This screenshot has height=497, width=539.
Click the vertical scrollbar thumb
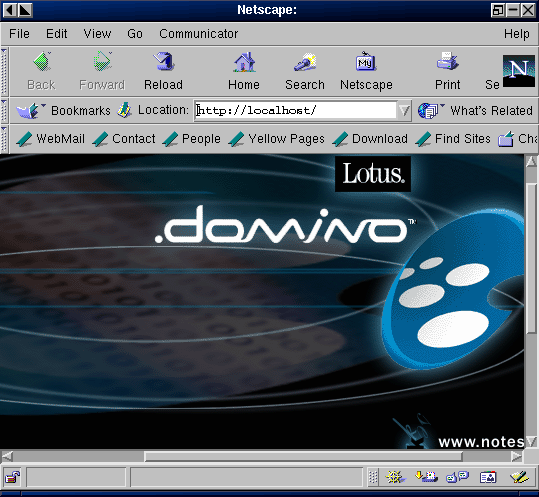(x=531, y=258)
